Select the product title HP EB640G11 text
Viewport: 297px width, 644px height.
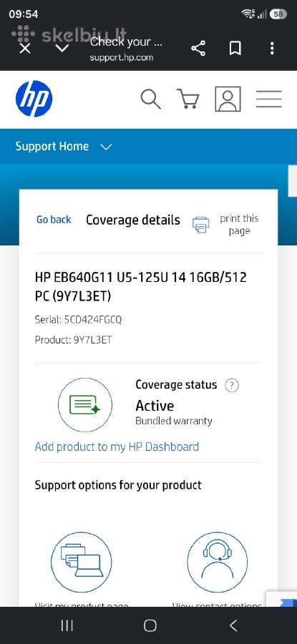click(x=141, y=287)
